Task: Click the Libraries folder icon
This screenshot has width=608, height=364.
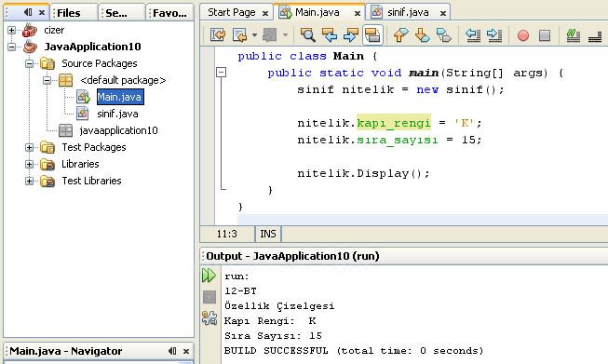Action: (x=47, y=164)
